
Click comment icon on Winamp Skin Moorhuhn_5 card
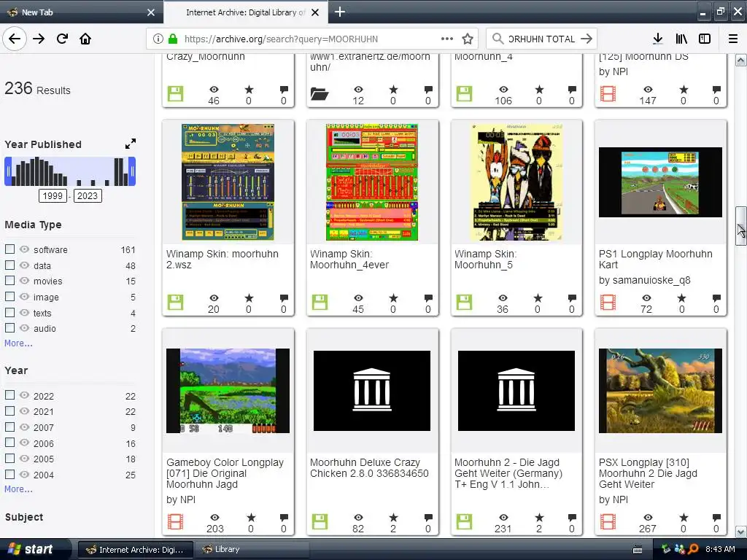pos(572,298)
